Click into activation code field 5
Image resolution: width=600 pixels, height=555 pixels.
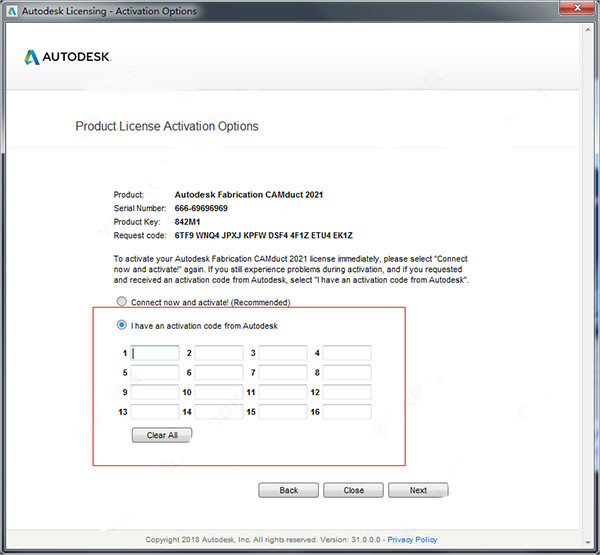point(155,373)
